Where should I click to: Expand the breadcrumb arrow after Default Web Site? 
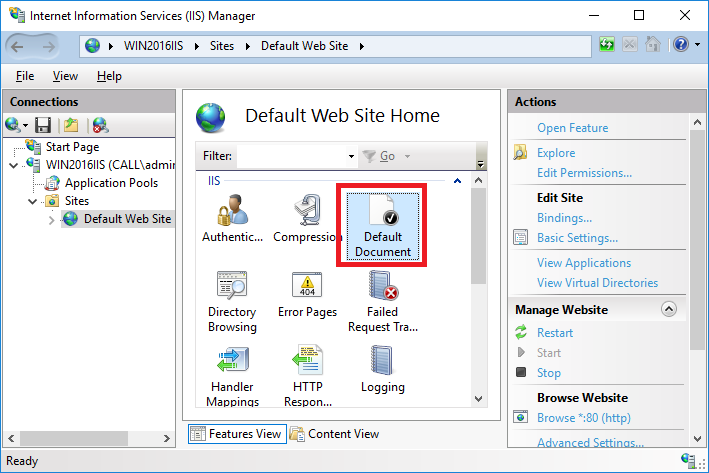(362, 46)
